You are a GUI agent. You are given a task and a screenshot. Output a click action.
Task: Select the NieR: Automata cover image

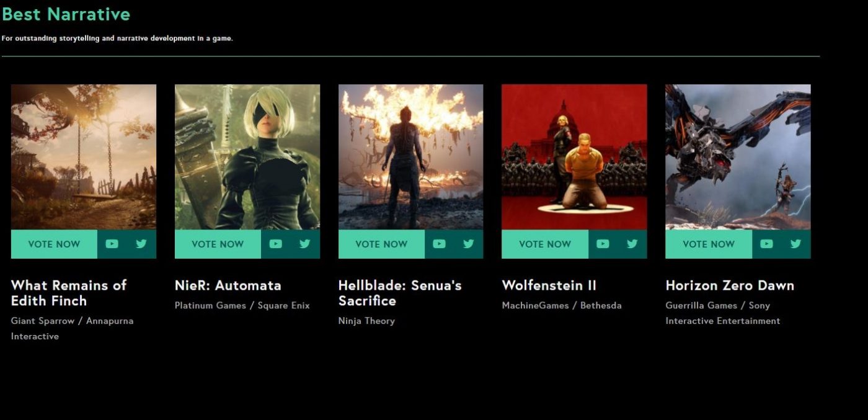tap(247, 157)
